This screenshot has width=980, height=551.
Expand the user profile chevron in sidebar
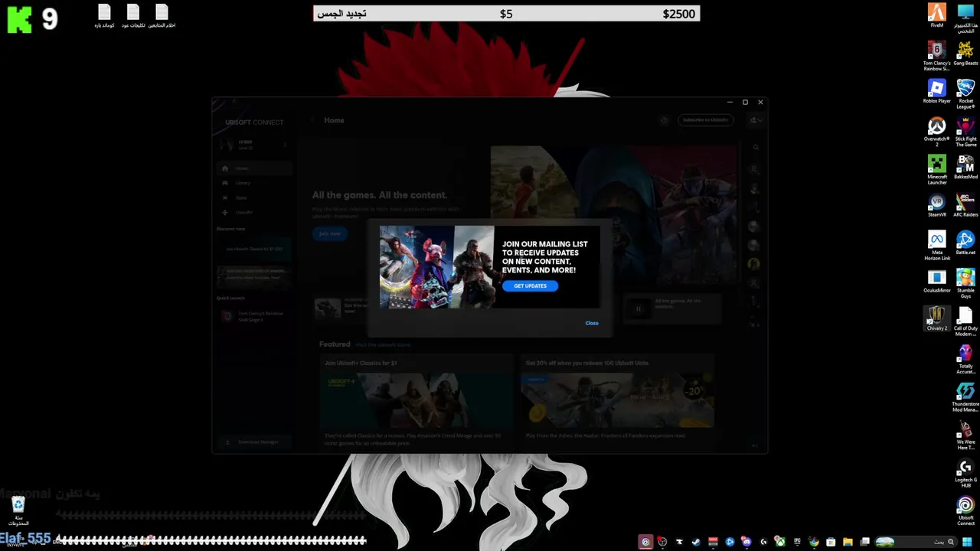tap(285, 145)
